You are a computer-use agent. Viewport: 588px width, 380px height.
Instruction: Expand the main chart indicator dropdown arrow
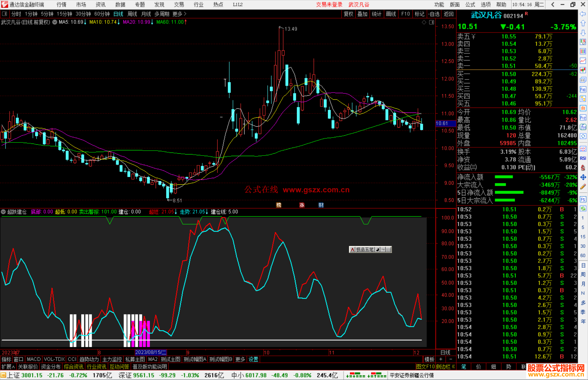[55, 22]
